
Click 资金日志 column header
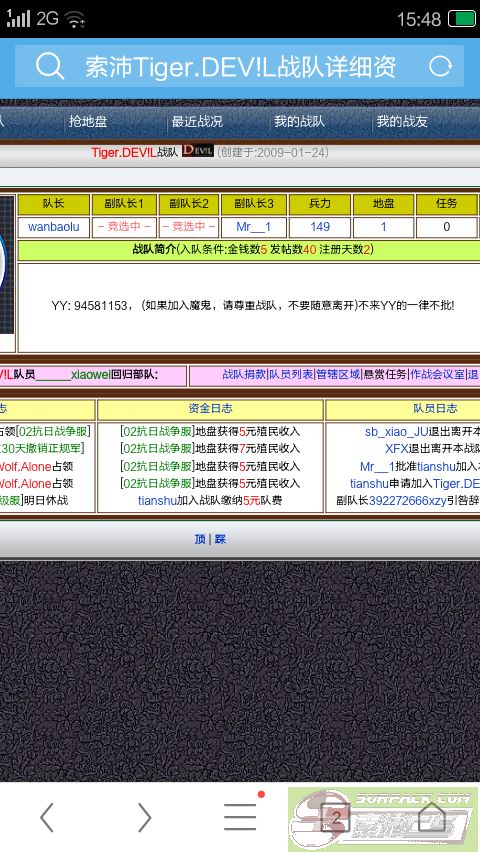tap(210, 409)
